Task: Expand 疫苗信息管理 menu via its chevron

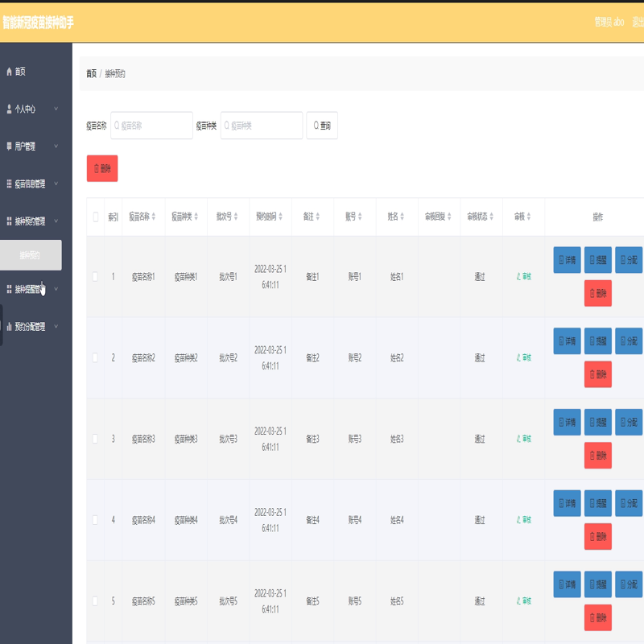Action: click(56, 184)
